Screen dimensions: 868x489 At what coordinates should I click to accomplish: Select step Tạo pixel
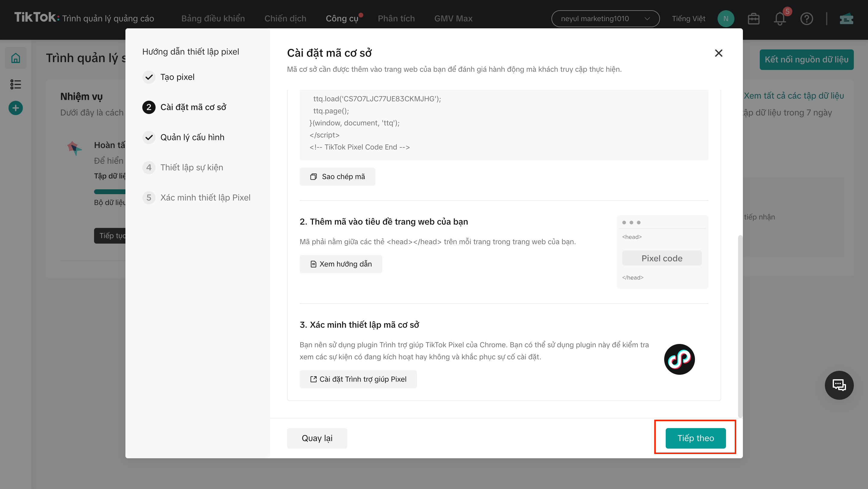[x=169, y=77]
